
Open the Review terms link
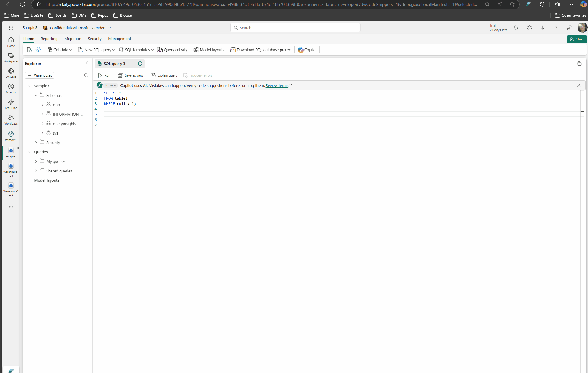click(x=277, y=85)
